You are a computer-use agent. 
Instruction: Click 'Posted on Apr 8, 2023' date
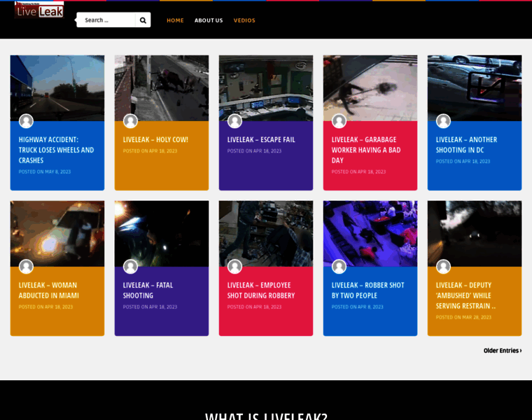[357, 307]
